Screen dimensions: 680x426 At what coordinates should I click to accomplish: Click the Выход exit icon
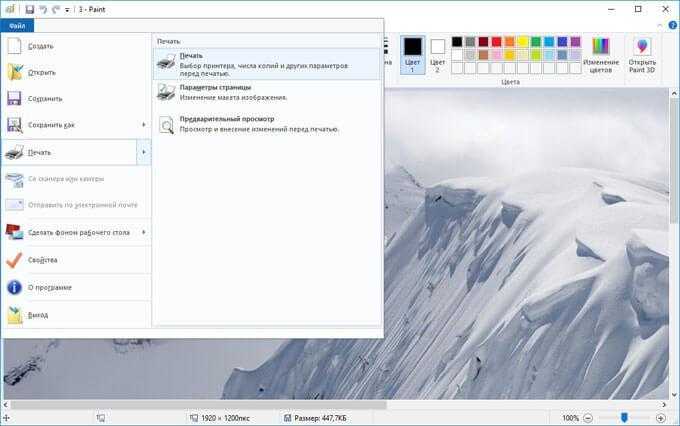click(14, 315)
